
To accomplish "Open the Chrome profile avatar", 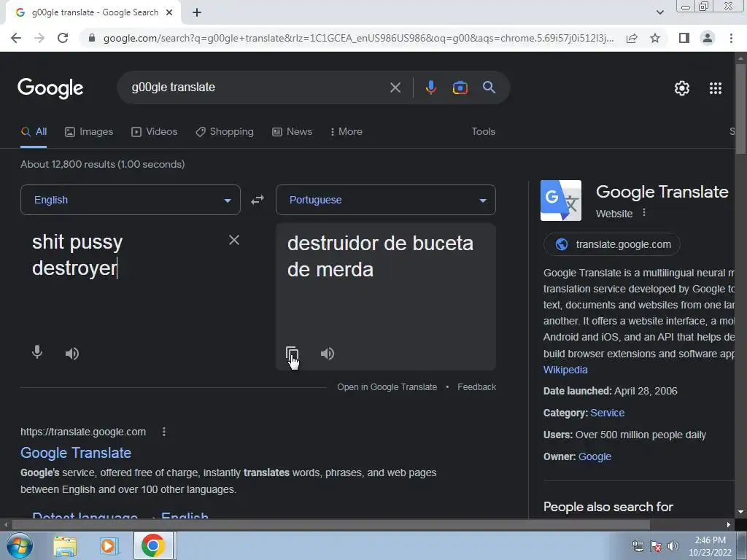I will (x=708, y=38).
